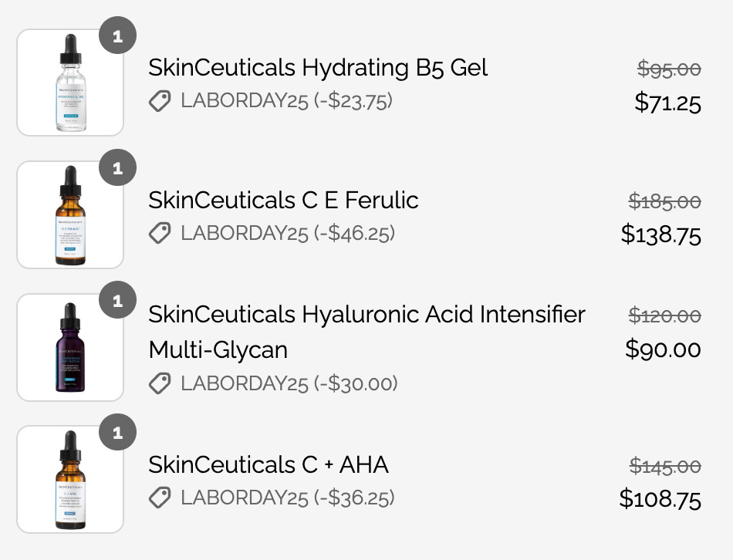Open the Hydrating B5 Gel product image

tap(70, 83)
